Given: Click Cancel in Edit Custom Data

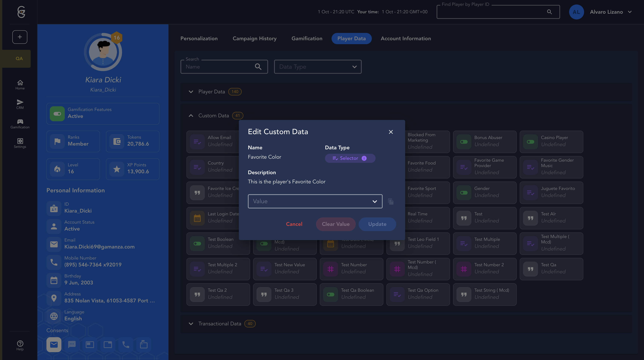Looking at the screenshot, I should 294,224.
